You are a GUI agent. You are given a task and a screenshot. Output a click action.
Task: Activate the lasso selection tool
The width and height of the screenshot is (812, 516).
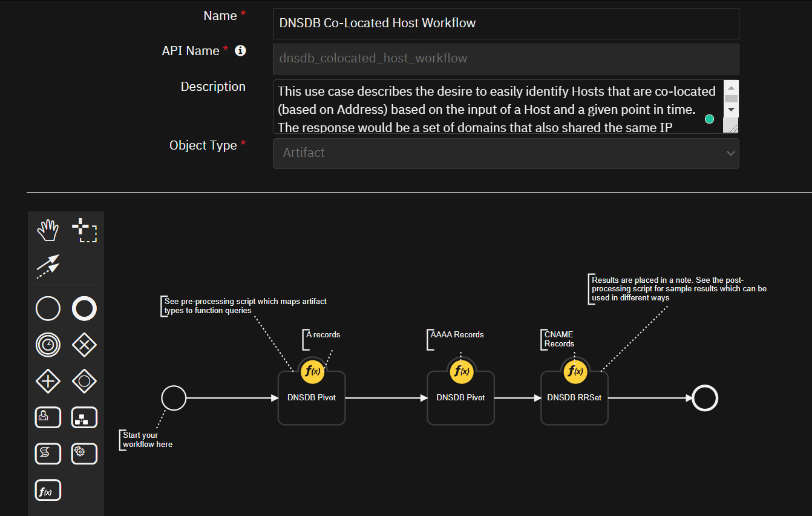[x=84, y=230]
